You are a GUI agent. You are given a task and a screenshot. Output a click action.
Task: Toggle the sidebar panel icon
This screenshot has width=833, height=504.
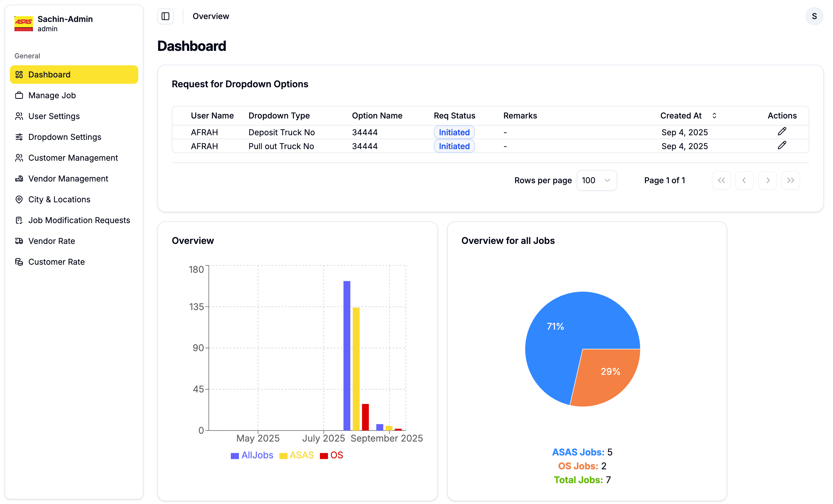165,16
